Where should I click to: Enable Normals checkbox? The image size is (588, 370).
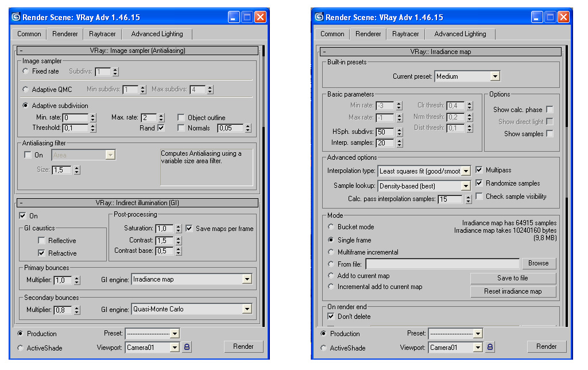click(x=181, y=128)
